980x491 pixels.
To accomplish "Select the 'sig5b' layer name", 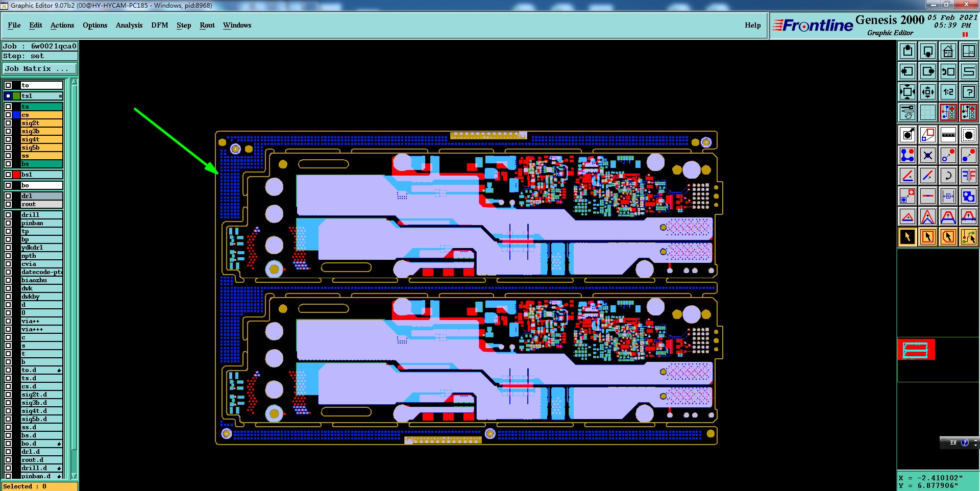I will 42,148.
